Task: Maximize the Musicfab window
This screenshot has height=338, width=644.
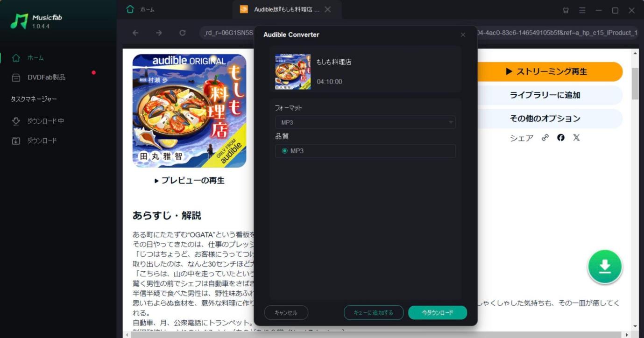Action: coord(615,10)
